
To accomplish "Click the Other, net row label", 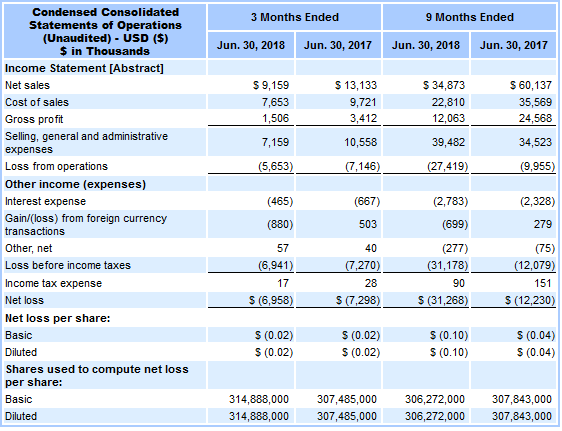I will click(29, 248).
